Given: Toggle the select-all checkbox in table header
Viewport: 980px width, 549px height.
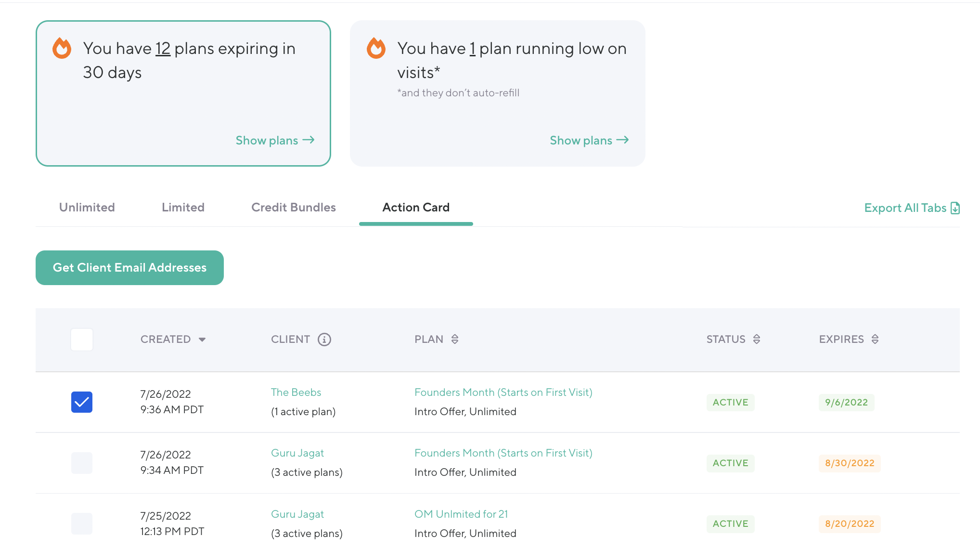Looking at the screenshot, I should [x=82, y=340].
